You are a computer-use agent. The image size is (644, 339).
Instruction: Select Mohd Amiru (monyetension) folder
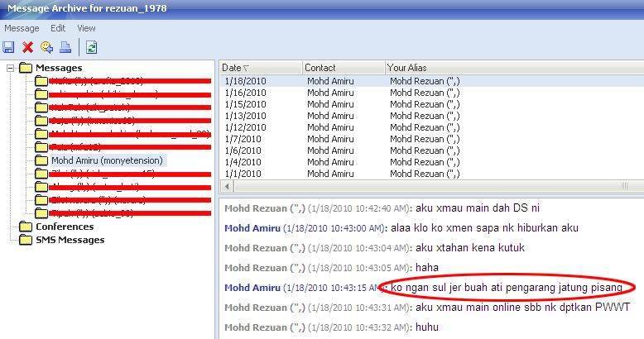(x=107, y=160)
